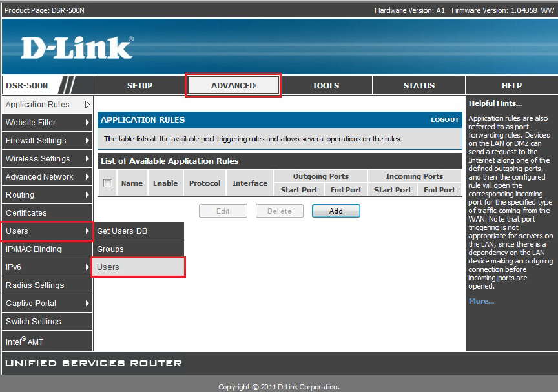Viewport: 558px width, 392px height.
Task: Click the Helpful Hints heading
Action: (495, 103)
